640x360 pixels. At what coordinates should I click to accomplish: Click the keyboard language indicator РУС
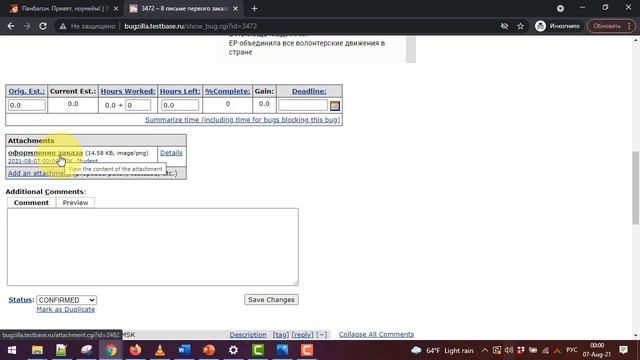(x=572, y=350)
